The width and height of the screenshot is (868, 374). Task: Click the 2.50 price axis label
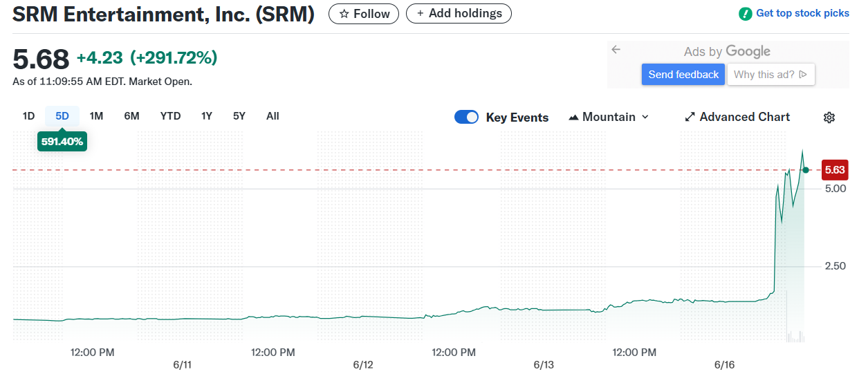[834, 266]
